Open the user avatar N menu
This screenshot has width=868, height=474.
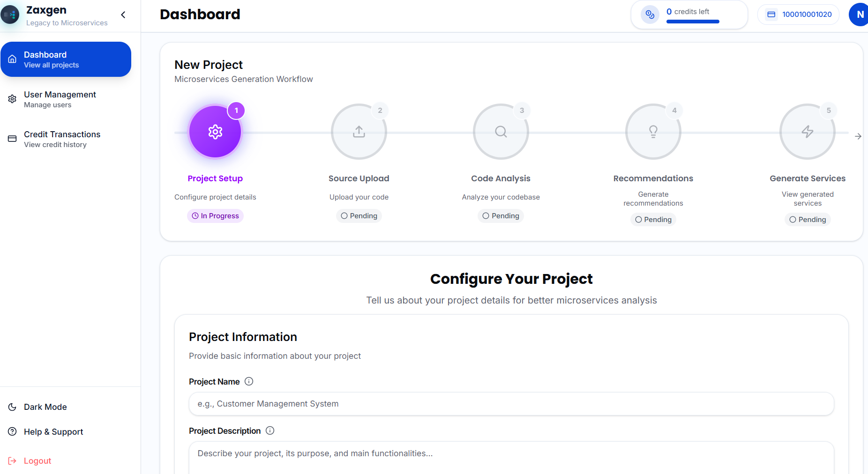(860, 15)
